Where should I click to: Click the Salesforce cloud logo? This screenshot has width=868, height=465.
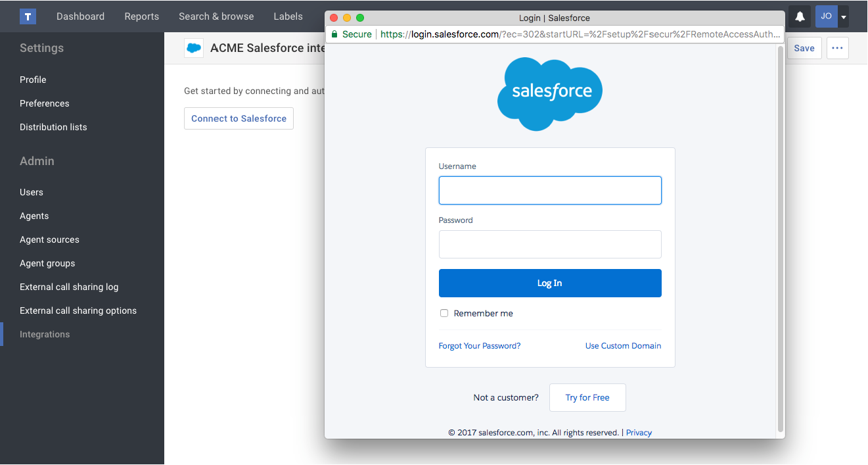[549, 93]
